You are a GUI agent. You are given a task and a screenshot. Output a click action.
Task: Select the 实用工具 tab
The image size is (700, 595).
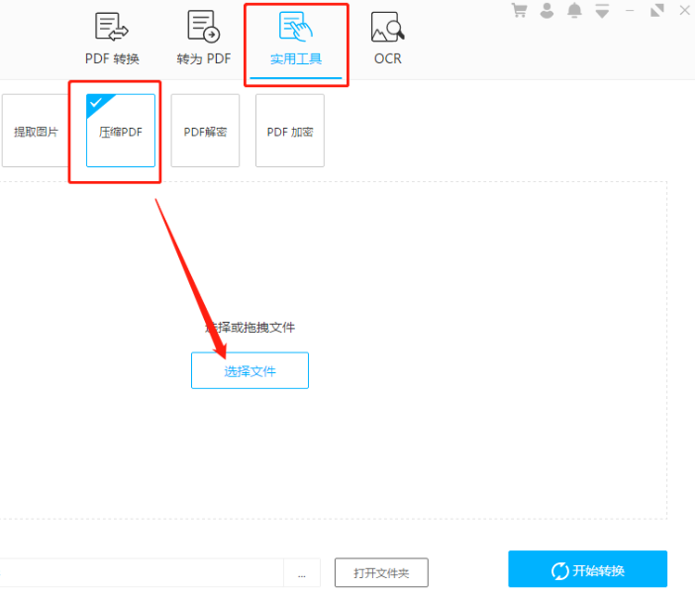coord(296,40)
